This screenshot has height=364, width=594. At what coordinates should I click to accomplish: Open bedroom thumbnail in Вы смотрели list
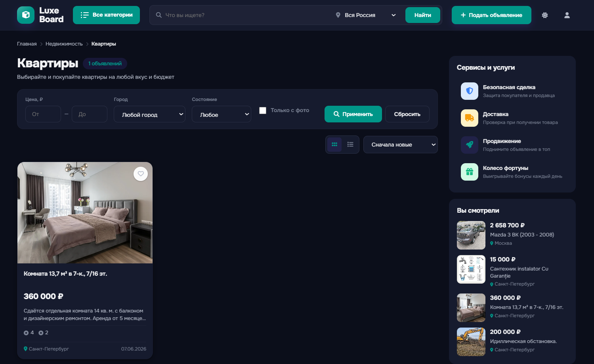pos(471,308)
